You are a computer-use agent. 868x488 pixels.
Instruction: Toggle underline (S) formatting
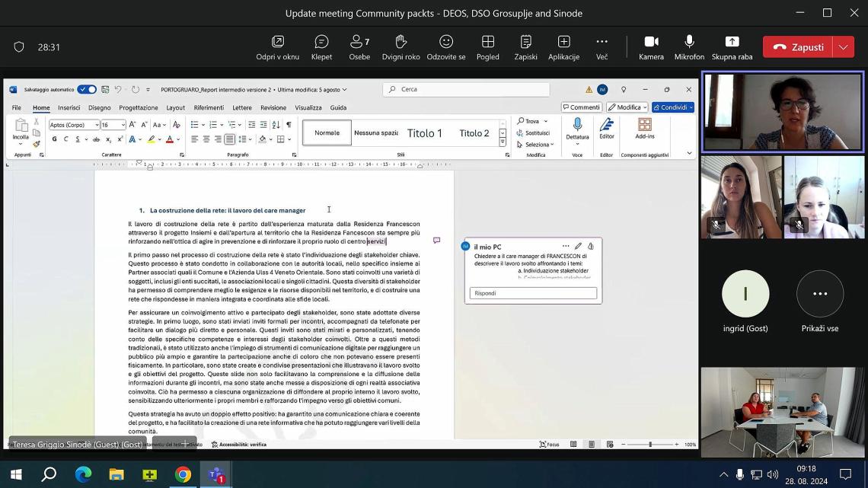tap(78, 139)
